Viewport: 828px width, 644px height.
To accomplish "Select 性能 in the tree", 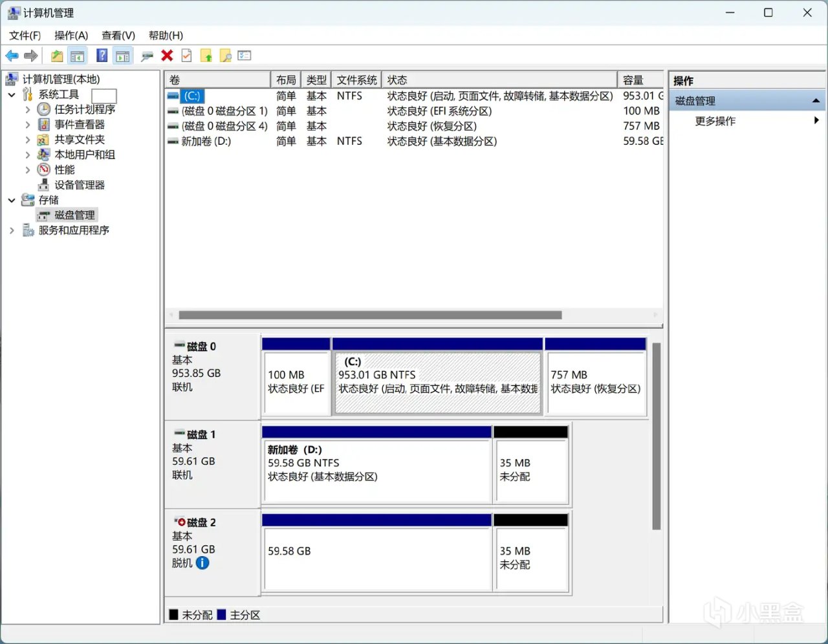I will tap(65, 169).
